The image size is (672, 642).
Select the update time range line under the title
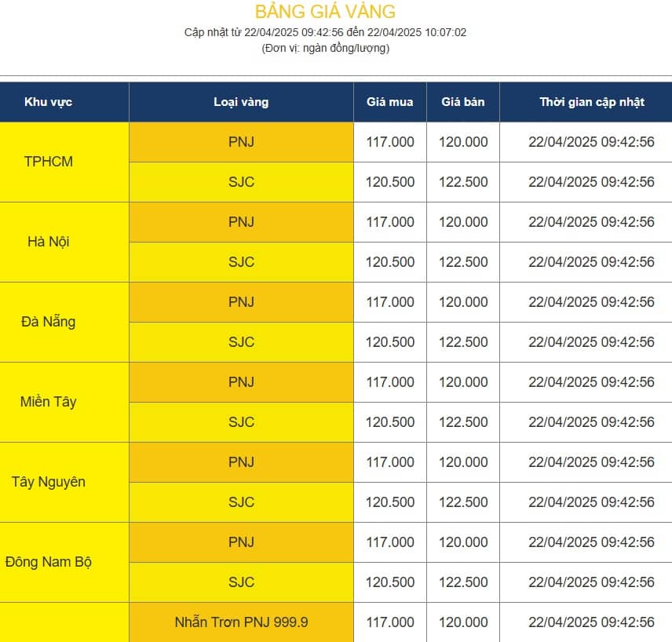[x=325, y=33]
